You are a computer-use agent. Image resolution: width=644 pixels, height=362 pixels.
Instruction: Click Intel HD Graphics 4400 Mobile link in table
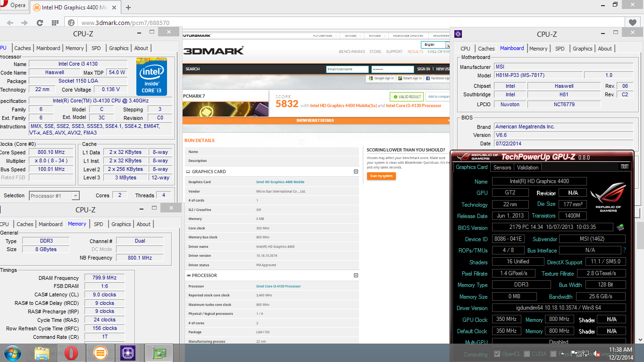tap(280, 182)
